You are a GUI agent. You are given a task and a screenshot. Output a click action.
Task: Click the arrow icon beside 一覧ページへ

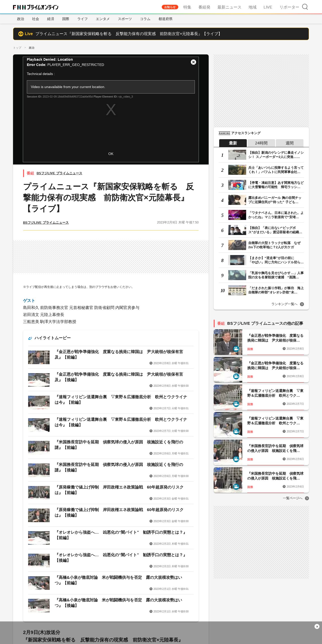click(307, 498)
